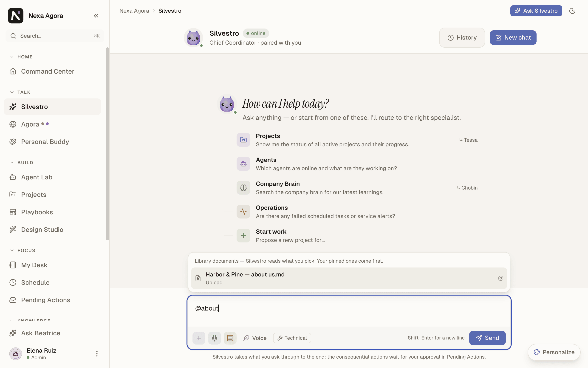Click the Pending Actions inbox icon

pos(13,300)
